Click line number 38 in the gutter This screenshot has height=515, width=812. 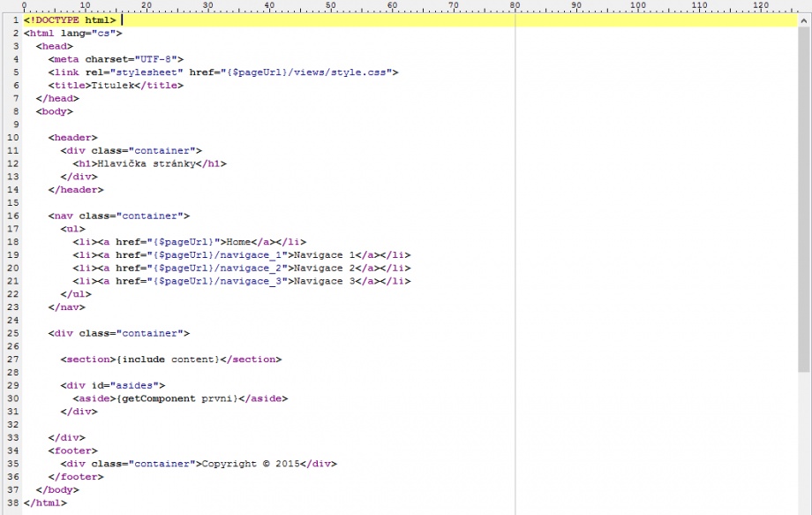pyautogui.click(x=13, y=503)
